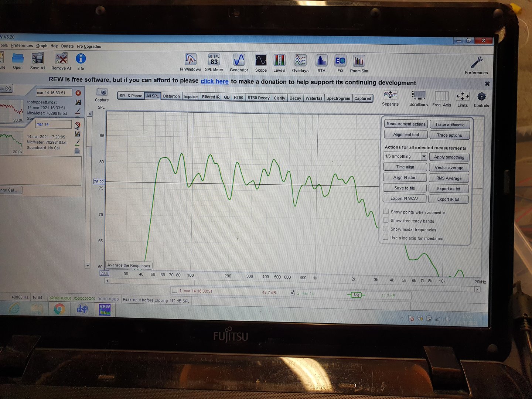This screenshot has height=399, width=532.
Task: Enable Show modal frequencies checkbox
Action: [386, 229]
